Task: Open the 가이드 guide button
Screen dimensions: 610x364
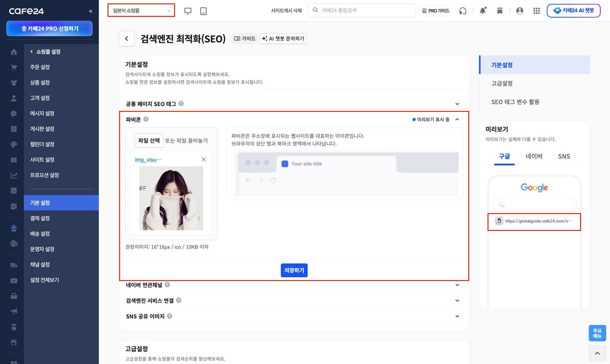Action: point(245,39)
